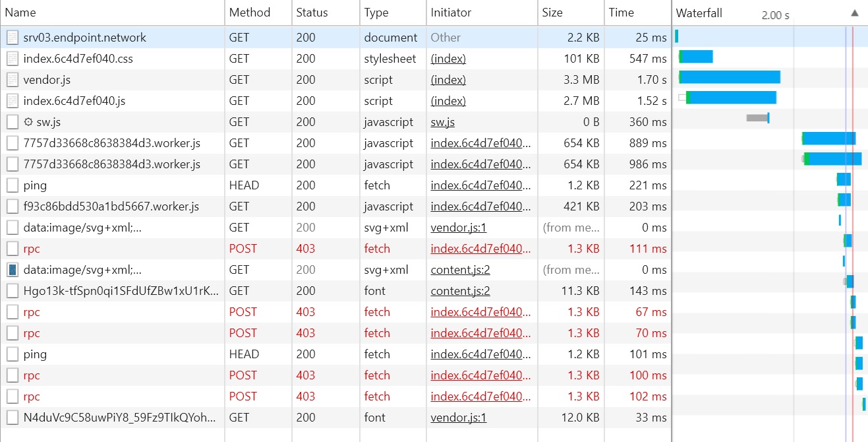Image resolution: width=868 pixels, height=442 pixels.
Task: Sort by the Initiator column header
Action: (x=482, y=13)
